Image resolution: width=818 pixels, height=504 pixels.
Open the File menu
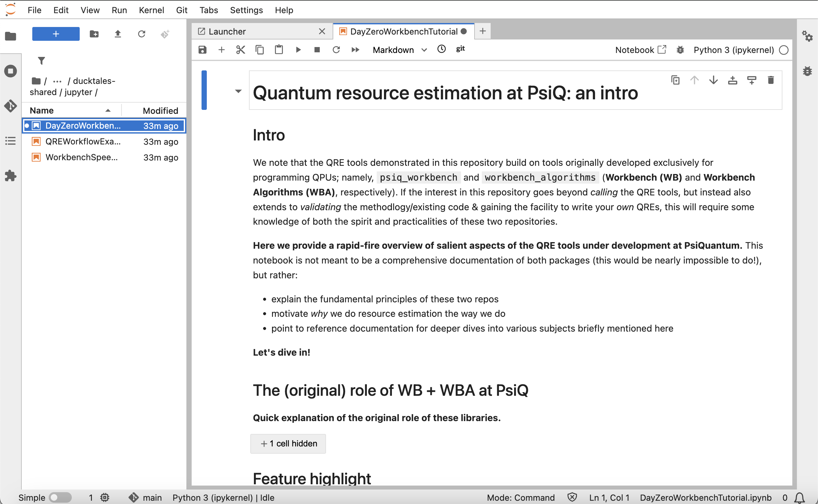[34, 10]
